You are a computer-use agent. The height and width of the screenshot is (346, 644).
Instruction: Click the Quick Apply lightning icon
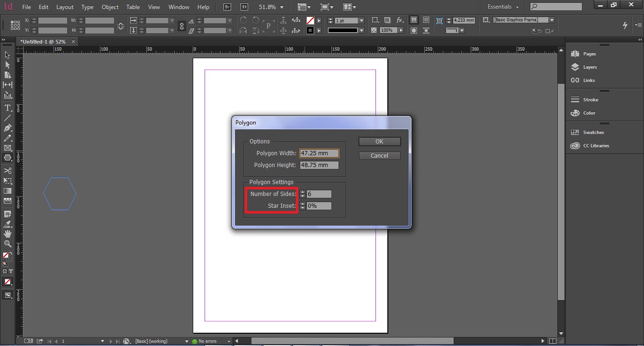[625, 26]
